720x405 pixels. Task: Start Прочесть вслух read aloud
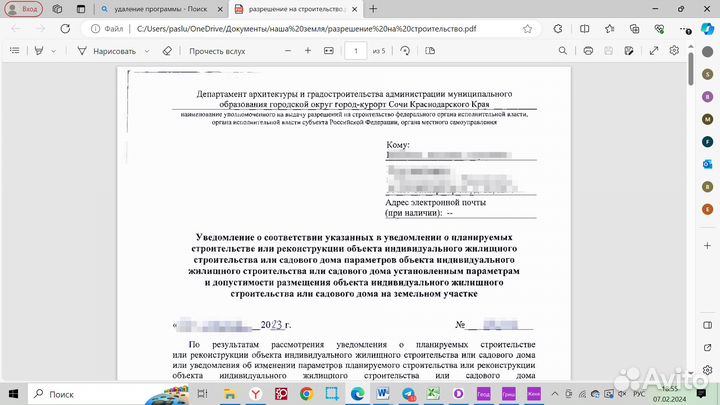pyautogui.click(x=217, y=51)
